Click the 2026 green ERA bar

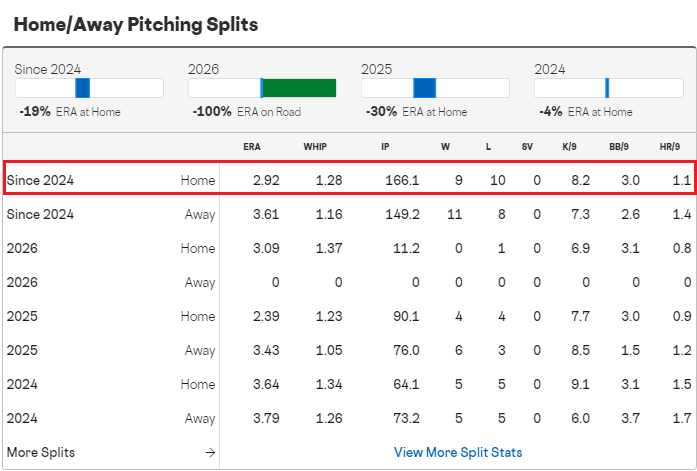tap(299, 88)
